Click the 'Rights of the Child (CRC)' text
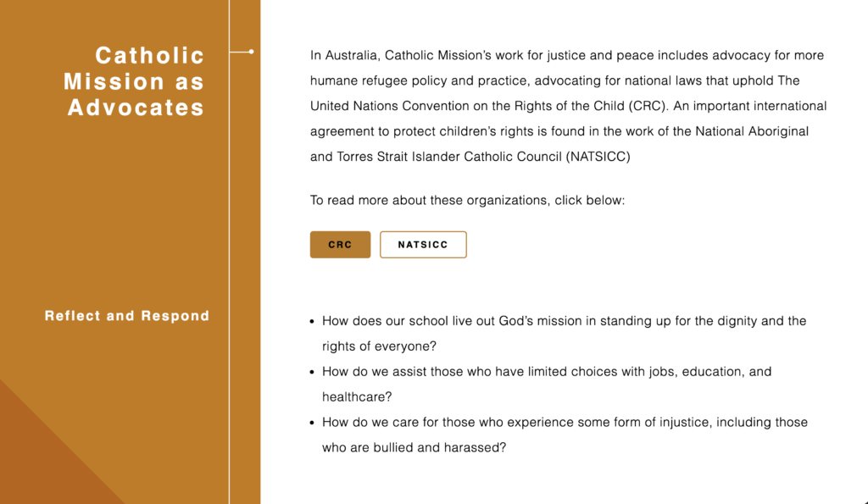Screen dimensions: 868x504 point(591,106)
